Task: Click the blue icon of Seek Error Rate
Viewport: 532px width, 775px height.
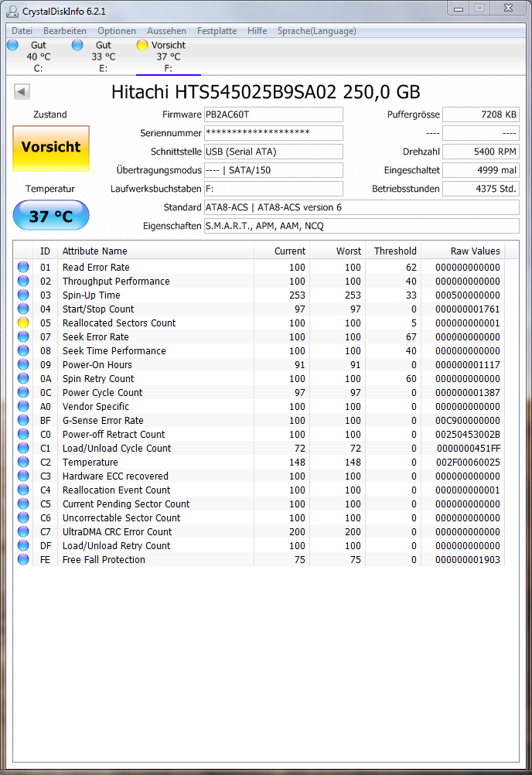Action: coord(23,336)
